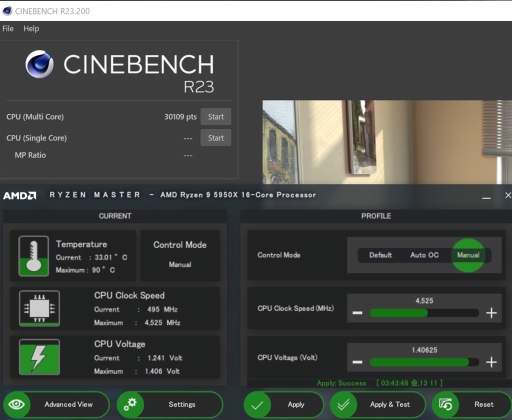Start the CPU Single Core benchmark
This screenshot has width=512, height=420.
[x=215, y=138]
